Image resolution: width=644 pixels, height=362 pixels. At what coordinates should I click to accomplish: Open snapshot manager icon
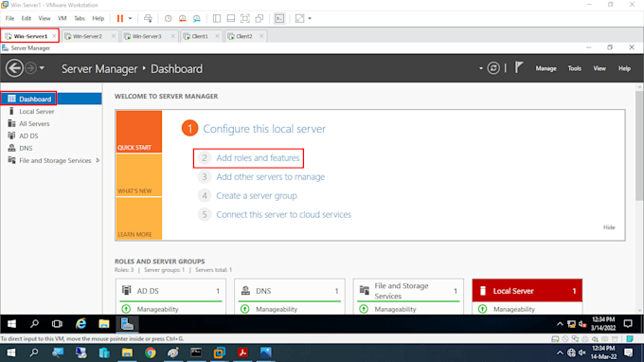(x=197, y=19)
